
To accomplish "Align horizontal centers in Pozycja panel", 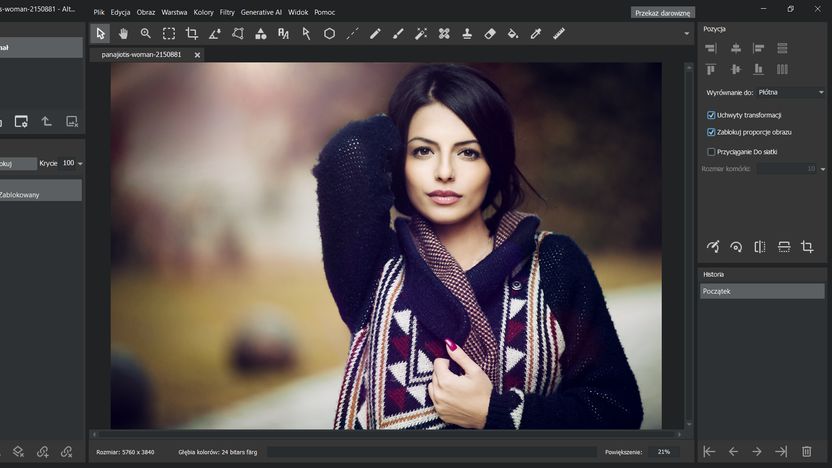I will (x=735, y=48).
